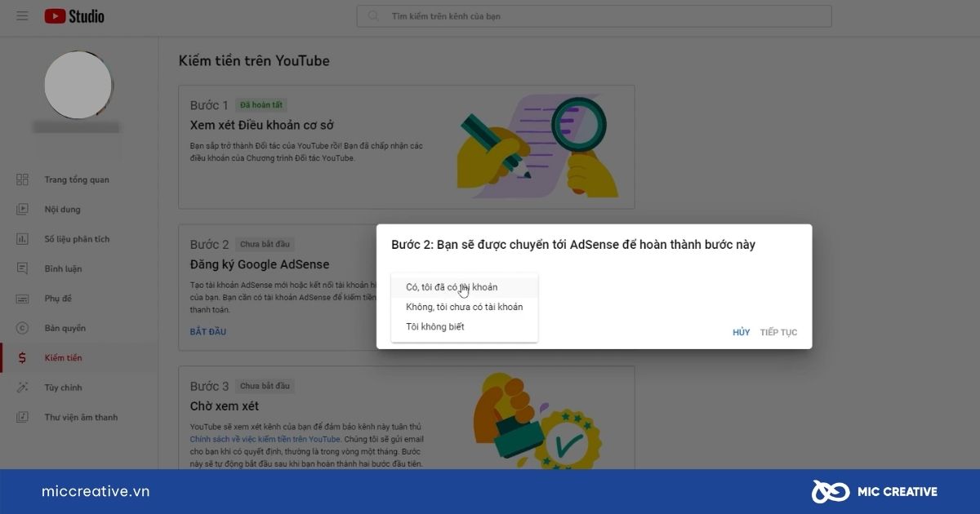Click the search magnifier icon

click(x=374, y=16)
